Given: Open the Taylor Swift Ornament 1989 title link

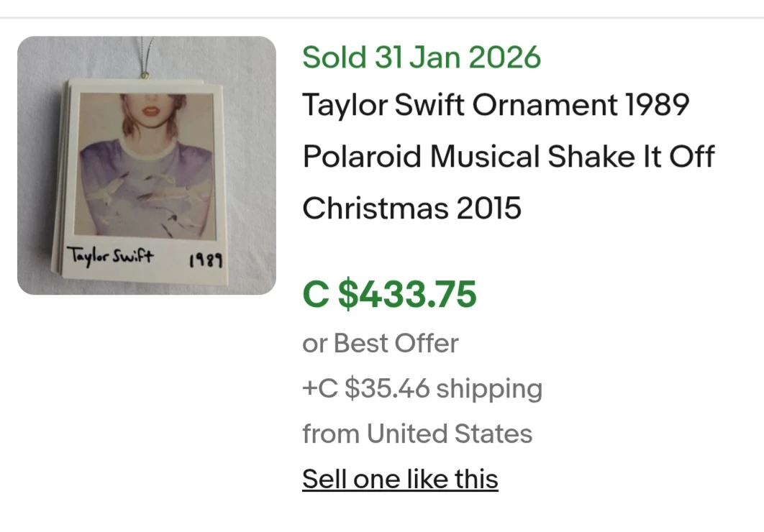Looking at the screenshot, I should pyautogui.click(x=496, y=105).
